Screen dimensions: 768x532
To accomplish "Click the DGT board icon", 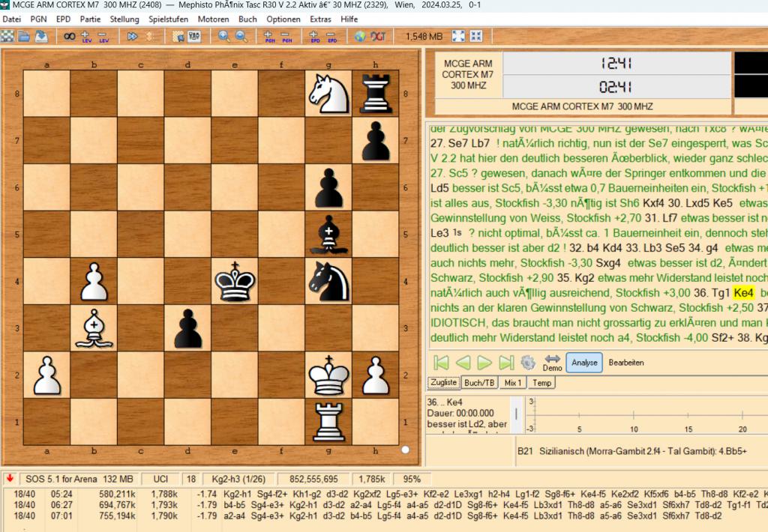I will click(x=377, y=36).
